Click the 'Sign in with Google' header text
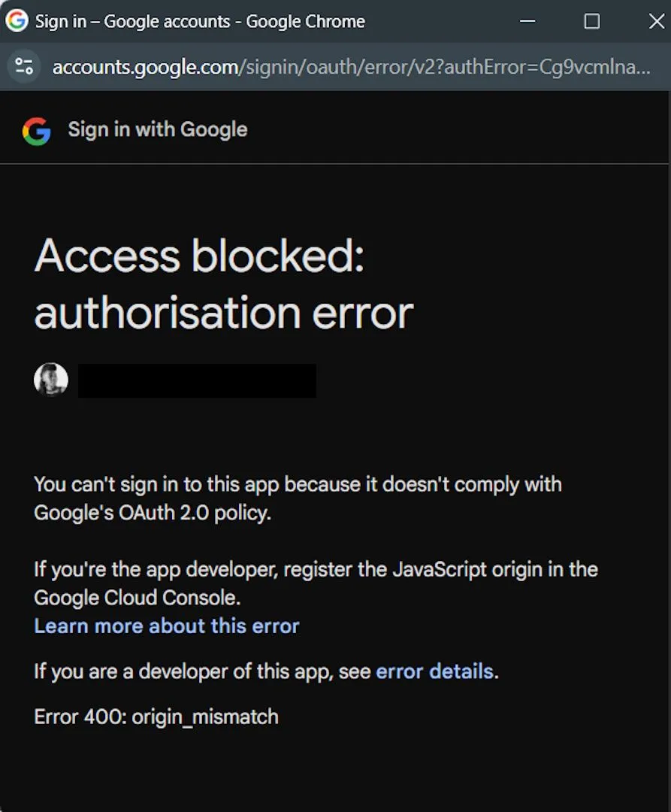The image size is (671, 812). [x=158, y=129]
